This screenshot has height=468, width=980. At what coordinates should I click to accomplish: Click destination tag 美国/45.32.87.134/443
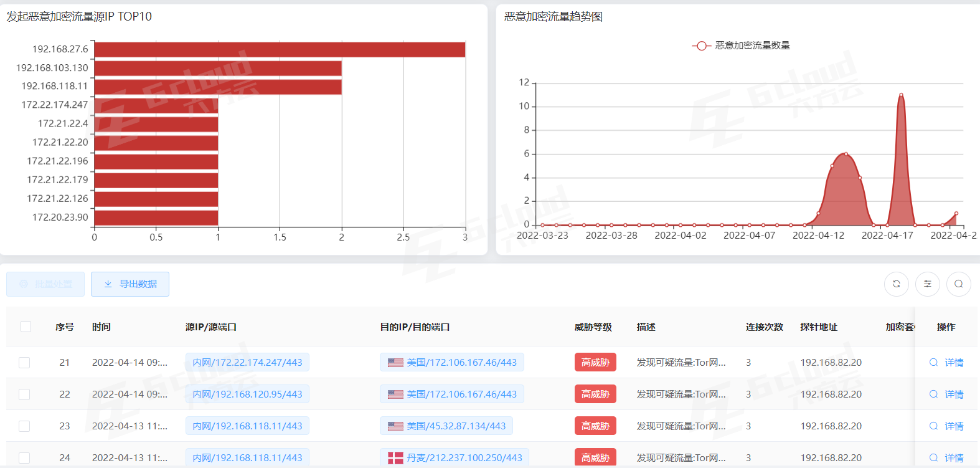coord(446,426)
